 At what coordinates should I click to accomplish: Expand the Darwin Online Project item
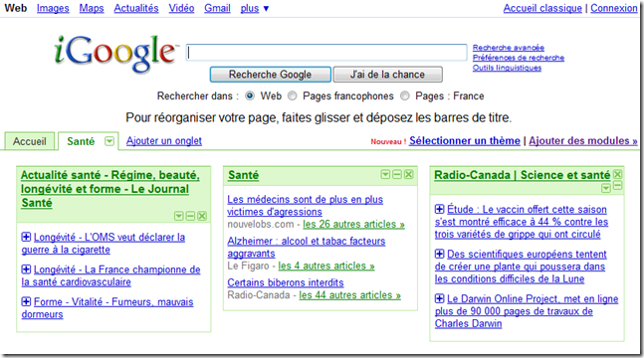(x=440, y=298)
